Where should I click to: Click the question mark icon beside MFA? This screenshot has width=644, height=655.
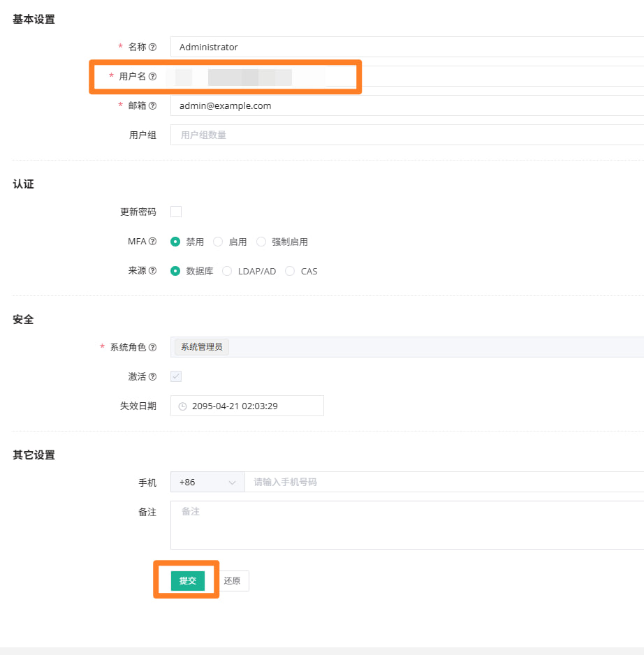coord(152,242)
